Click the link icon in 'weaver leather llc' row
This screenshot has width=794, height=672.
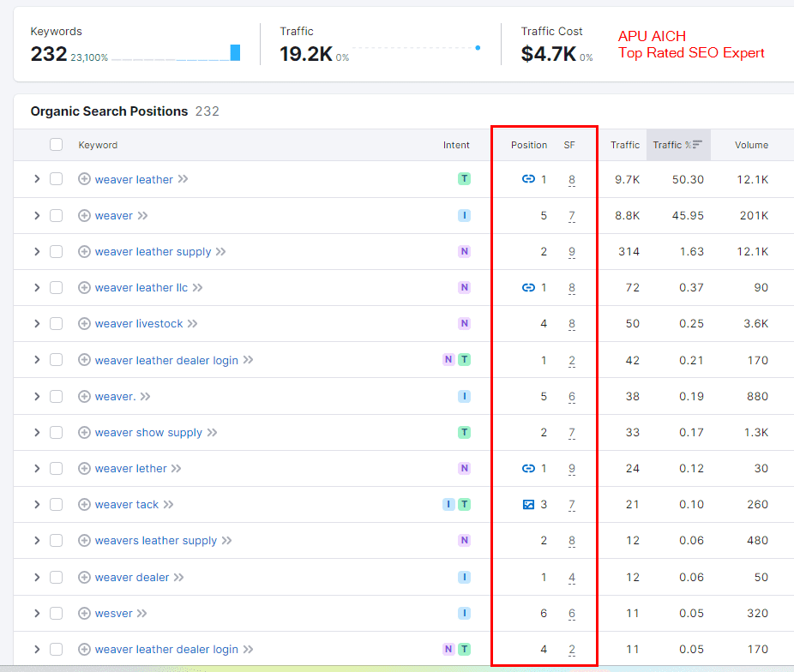(x=528, y=288)
